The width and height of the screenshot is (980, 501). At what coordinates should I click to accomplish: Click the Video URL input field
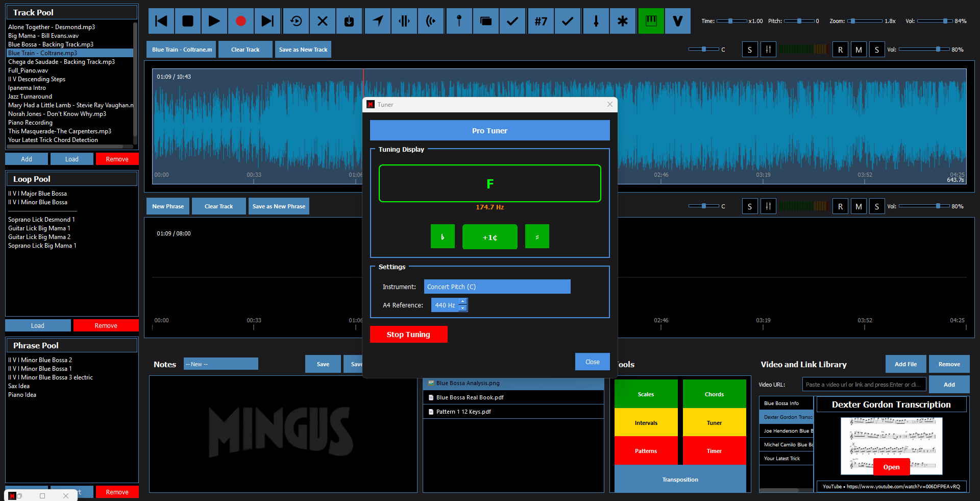(x=864, y=385)
